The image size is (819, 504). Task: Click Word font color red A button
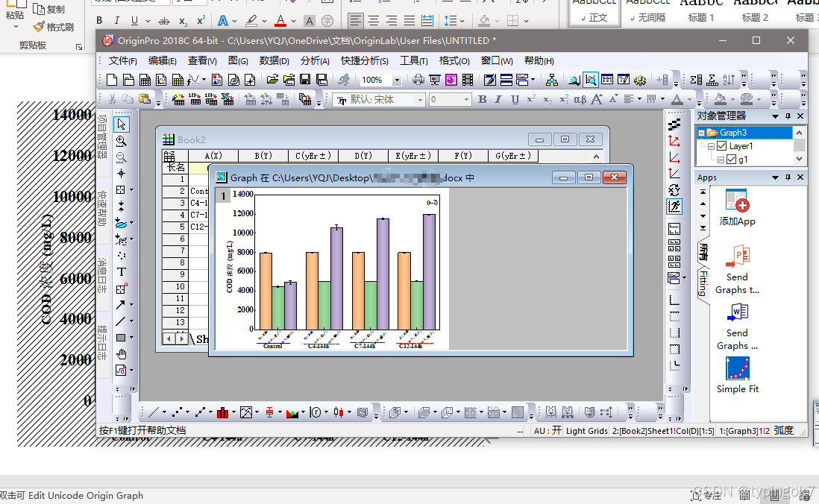pyautogui.click(x=280, y=20)
